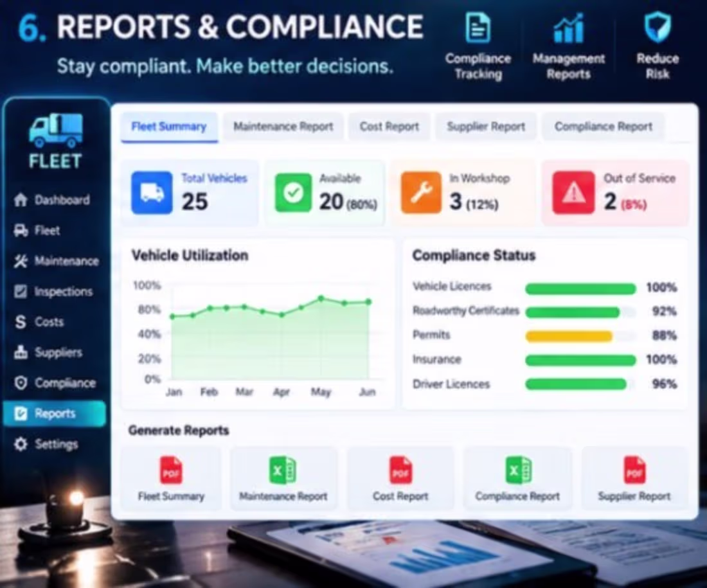
Task: Open the Cost Report tab
Action: pyautogui.click(x=389, y=127)
